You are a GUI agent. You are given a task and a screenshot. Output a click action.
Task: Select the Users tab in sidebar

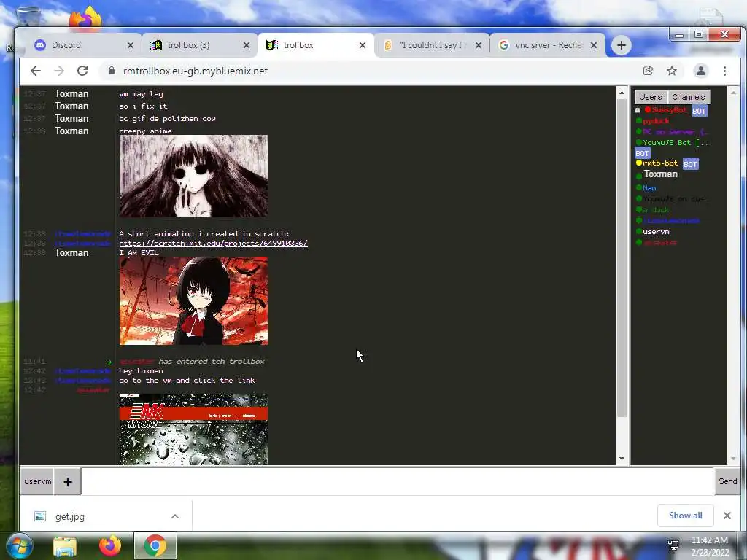[650, 97]
